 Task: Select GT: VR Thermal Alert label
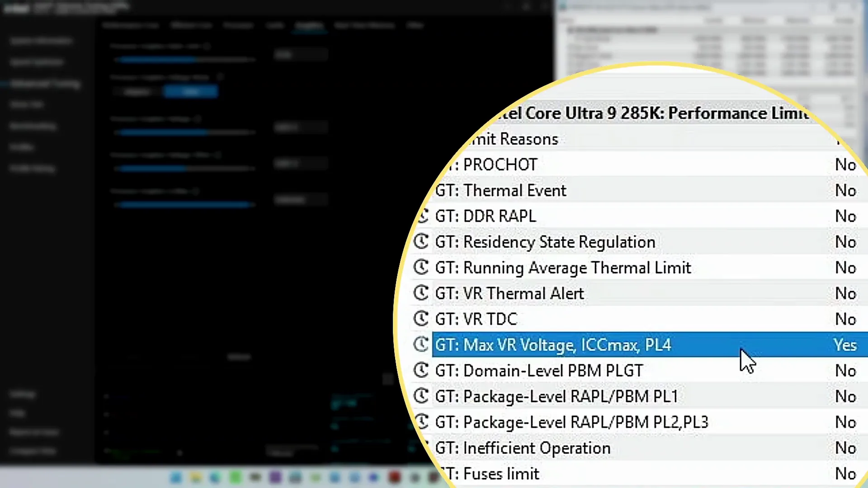point(509,294)
